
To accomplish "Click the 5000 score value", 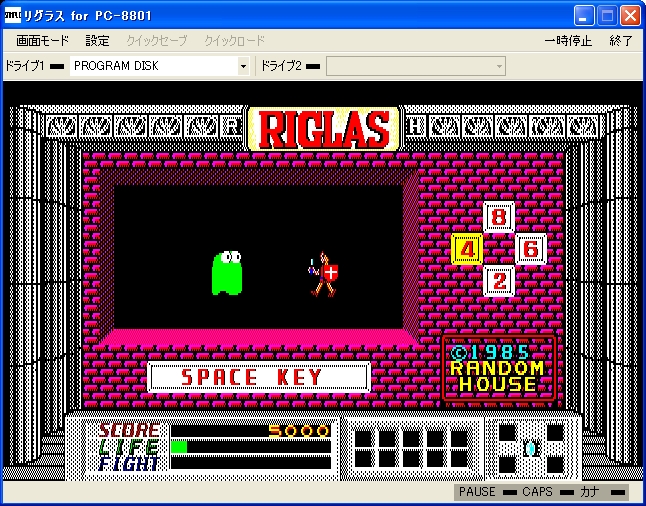I will (300, 431).
